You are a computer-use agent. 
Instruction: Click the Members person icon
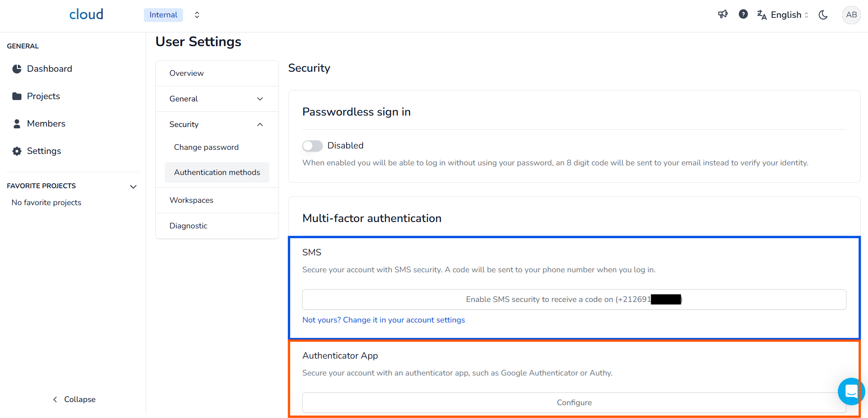(17, 124)
